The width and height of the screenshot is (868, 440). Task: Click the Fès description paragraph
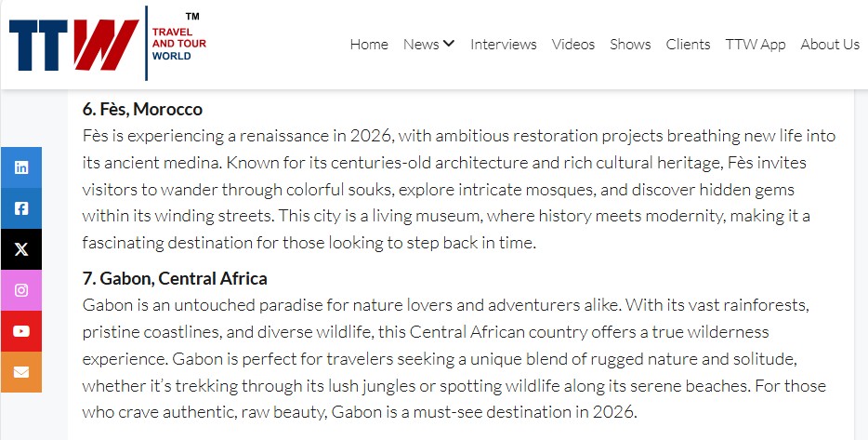click(x=459, y=189)
